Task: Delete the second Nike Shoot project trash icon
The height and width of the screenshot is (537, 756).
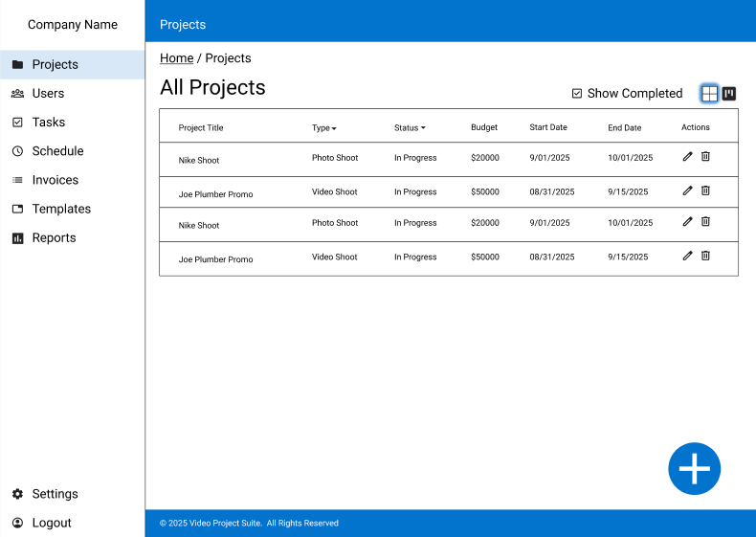Action: (705, 221)
